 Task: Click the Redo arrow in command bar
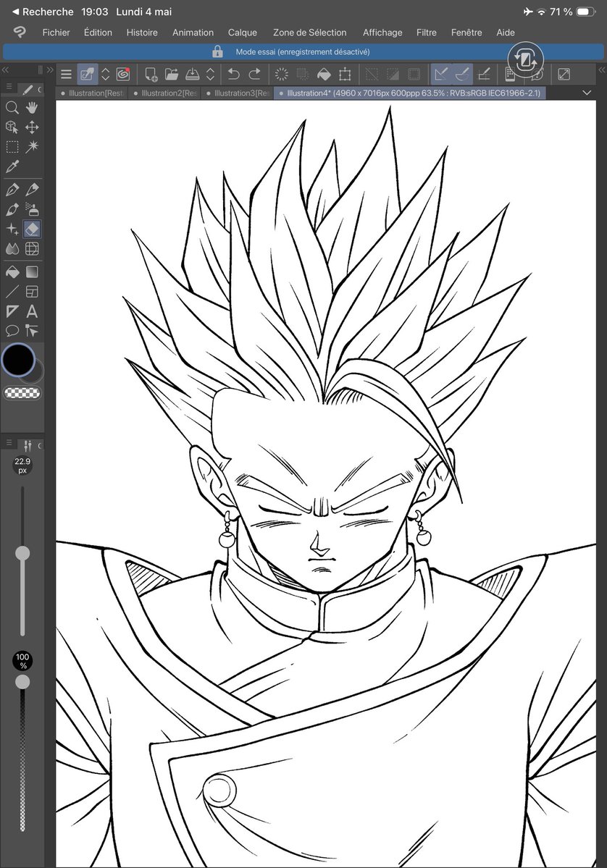pos(255,74)
